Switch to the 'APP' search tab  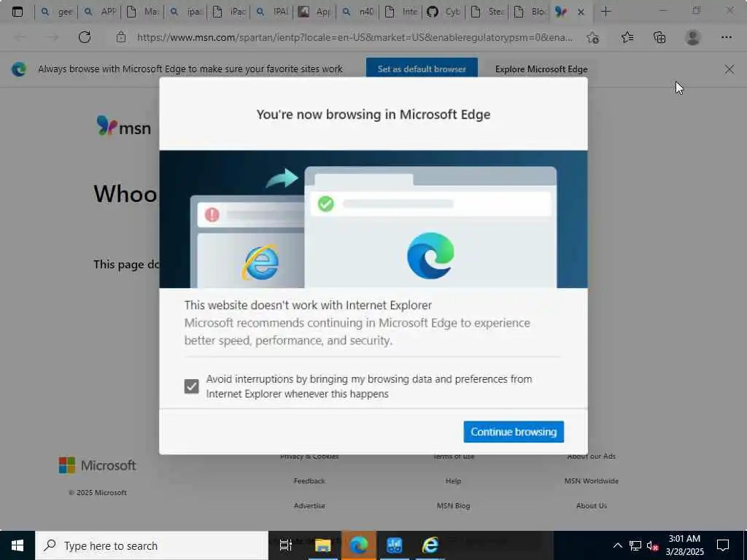pyautogui.click(x=99, y=12)
